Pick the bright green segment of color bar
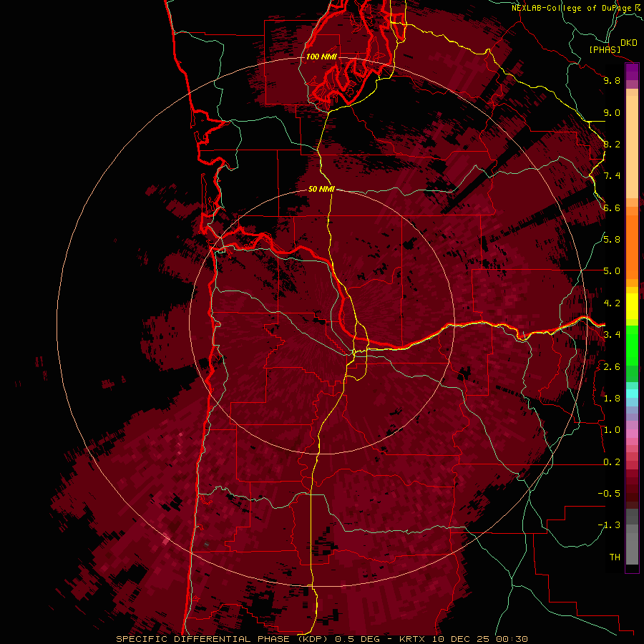Screen dimensions: 644x644 coord(632,345)
